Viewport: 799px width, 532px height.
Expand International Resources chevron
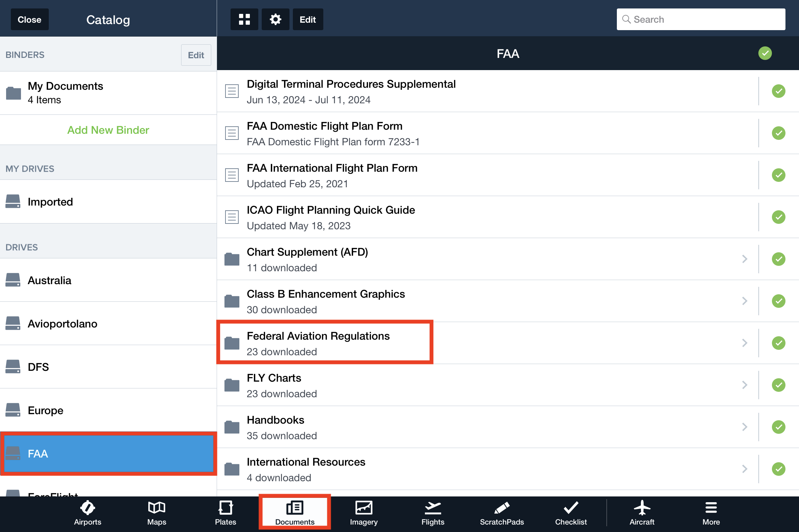[x=745, y=469]
